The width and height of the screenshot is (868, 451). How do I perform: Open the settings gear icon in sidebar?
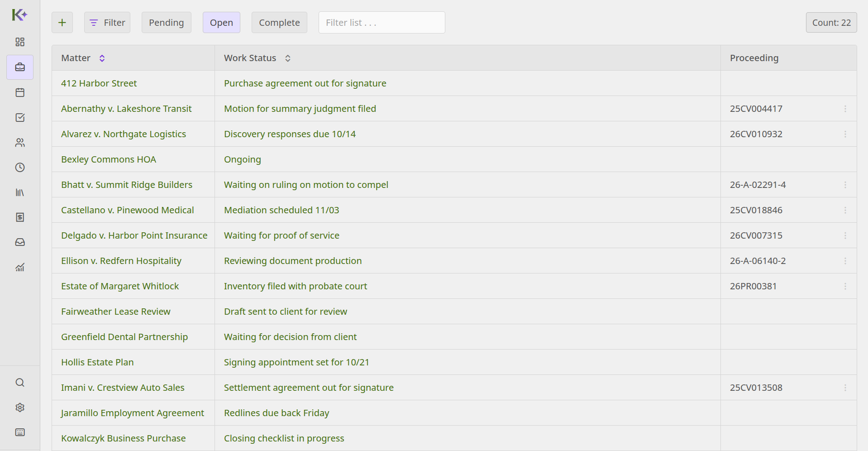point(20,408)
